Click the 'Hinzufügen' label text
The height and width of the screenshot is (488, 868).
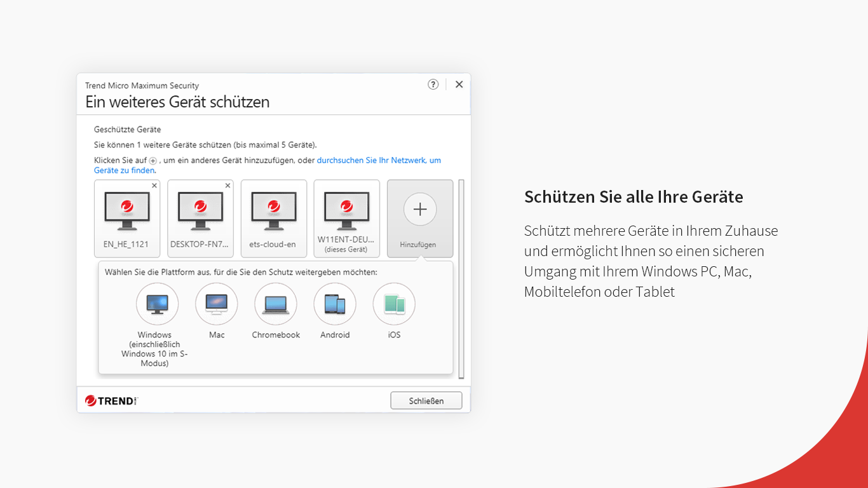click(x=418, y=245)
